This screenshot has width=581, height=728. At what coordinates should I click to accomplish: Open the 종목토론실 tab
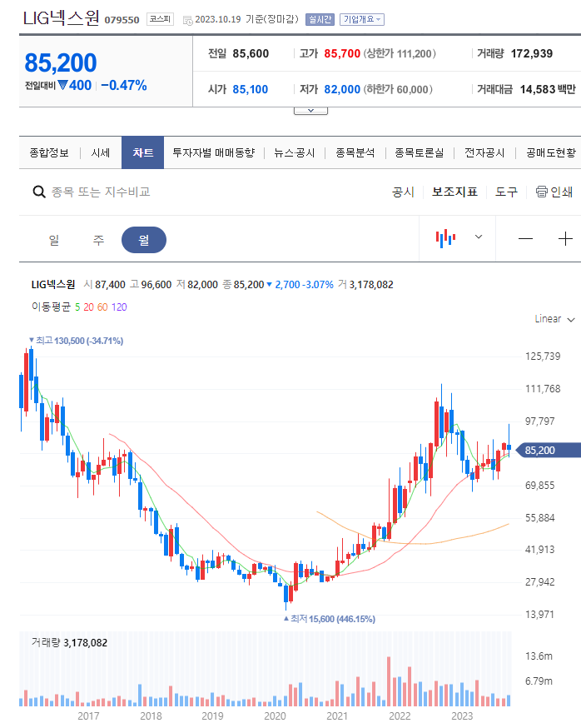point(419,152)
